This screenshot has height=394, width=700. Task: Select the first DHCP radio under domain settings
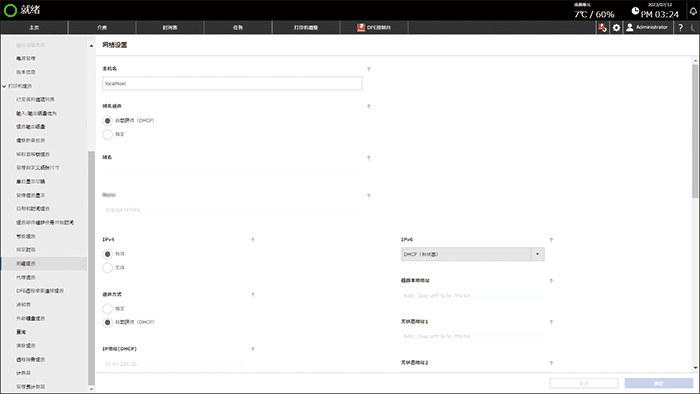pos(108,120)
